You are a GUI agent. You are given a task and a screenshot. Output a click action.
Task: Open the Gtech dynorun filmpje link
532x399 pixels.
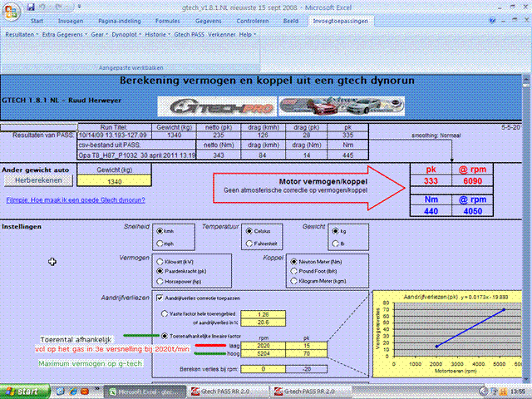click(x=76, y=200)
